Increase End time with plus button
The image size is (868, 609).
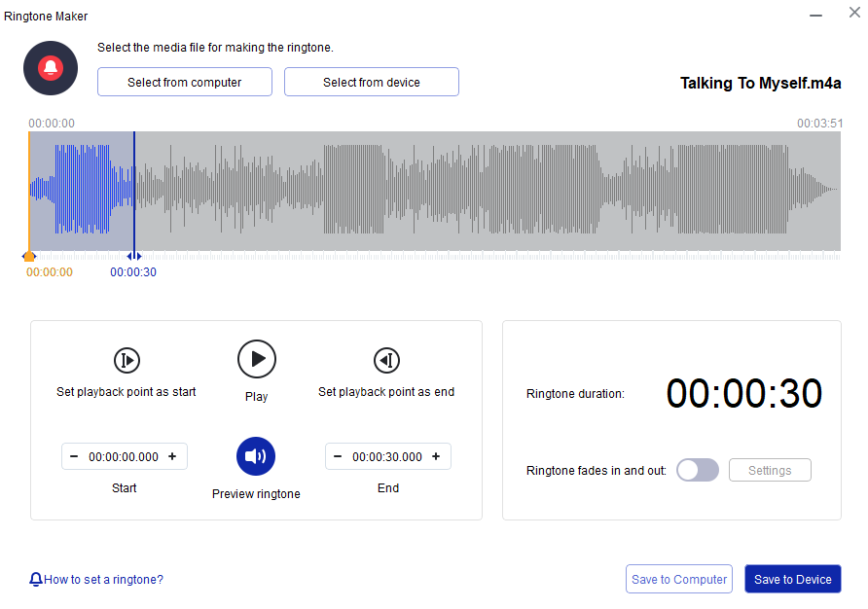click(x=436, y=456)
